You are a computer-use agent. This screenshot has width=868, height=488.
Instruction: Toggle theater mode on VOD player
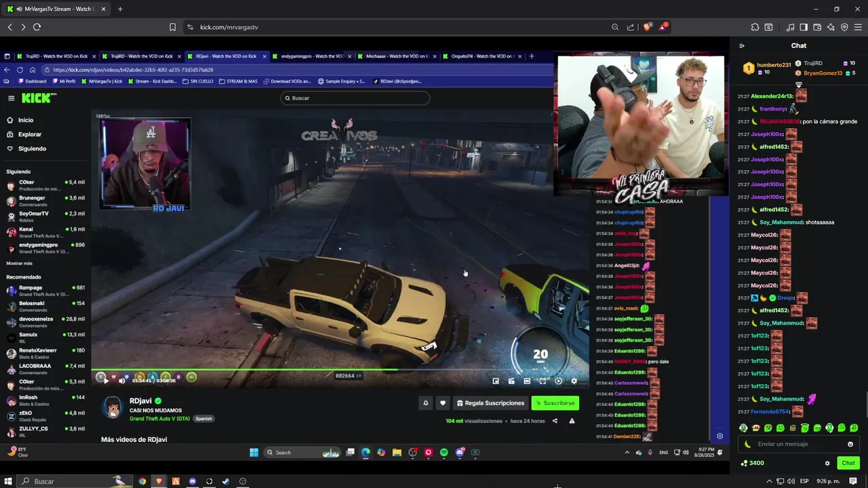click(527, 381)
